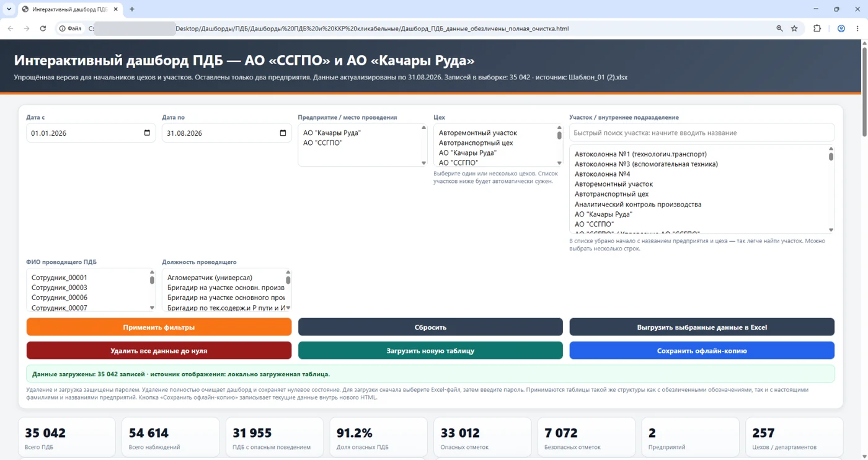Screen dimensions: 868x460
Task: Select АО "ССГПО" in Участок list
Action: 699,224
